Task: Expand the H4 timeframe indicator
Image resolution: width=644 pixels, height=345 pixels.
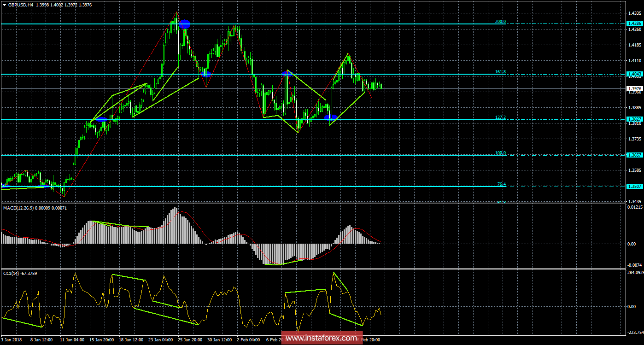Action: (x=31, y=5)
